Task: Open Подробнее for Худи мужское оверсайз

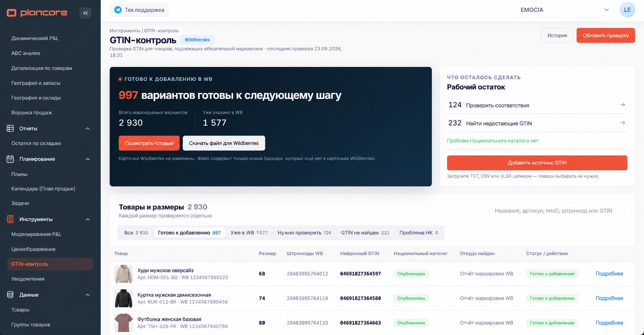Action: click(609, 274)
